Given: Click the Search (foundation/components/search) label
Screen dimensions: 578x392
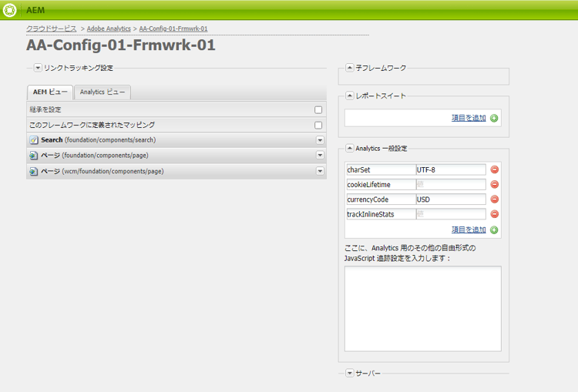Looking at the screenshot, I should (99, 140).
